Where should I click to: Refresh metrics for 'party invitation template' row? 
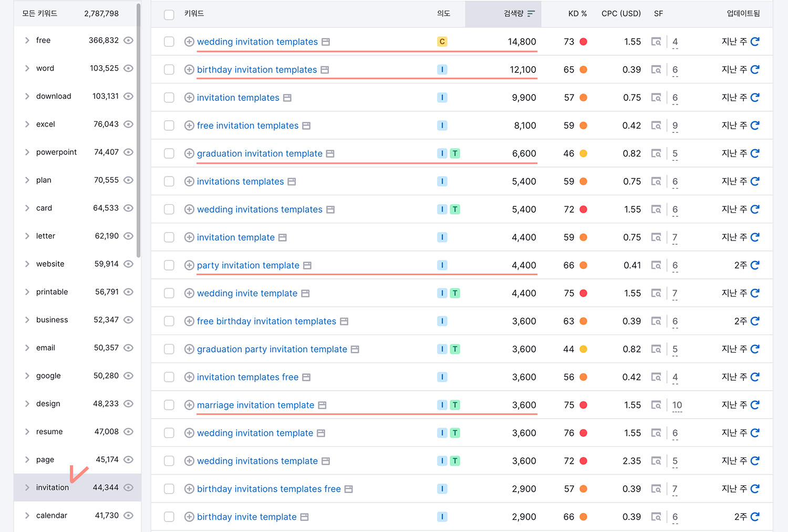[x=755, y=265]
